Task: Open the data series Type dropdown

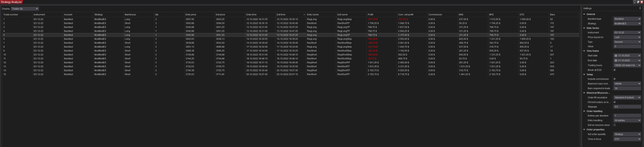Action: click(627, 42)
